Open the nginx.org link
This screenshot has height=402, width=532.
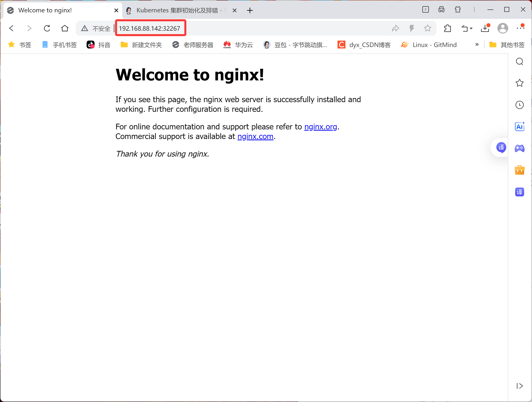320,127
